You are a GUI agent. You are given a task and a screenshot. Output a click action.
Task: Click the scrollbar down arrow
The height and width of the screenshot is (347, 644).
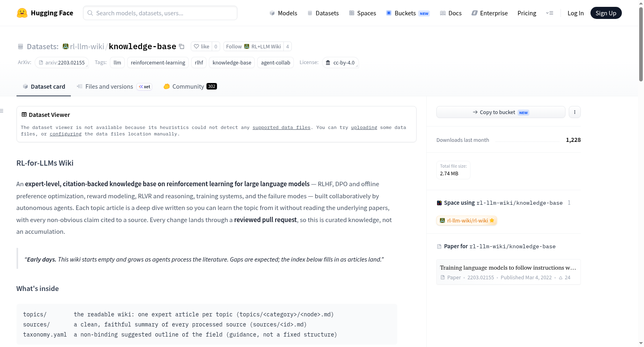641,343
